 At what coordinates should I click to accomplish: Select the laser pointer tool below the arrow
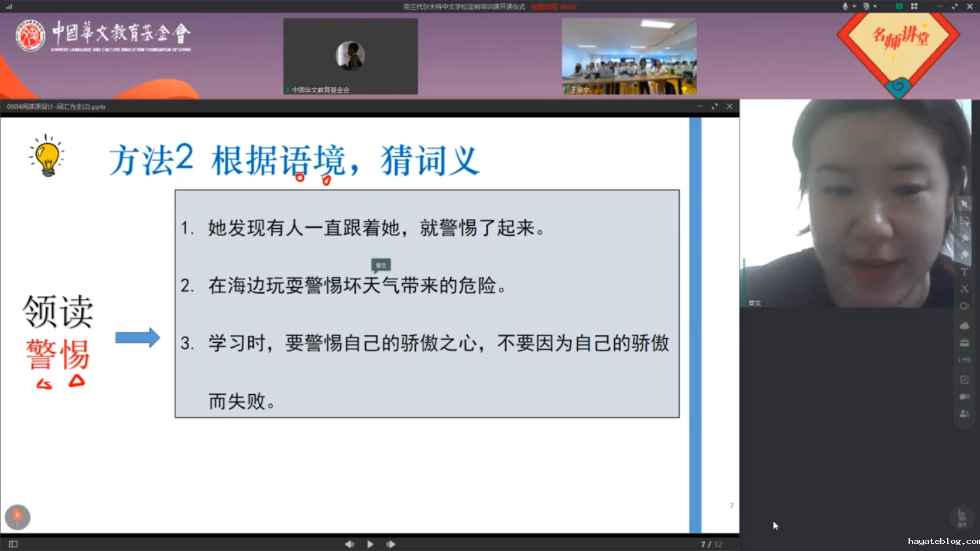point(964,221)
